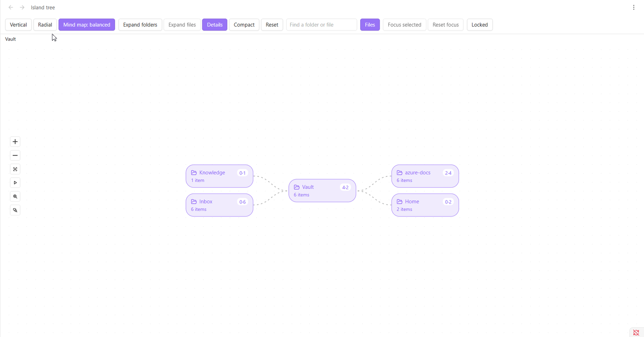
Task: Toggle the Details view button
Action: pyautogui.click(x=215, y=25)
